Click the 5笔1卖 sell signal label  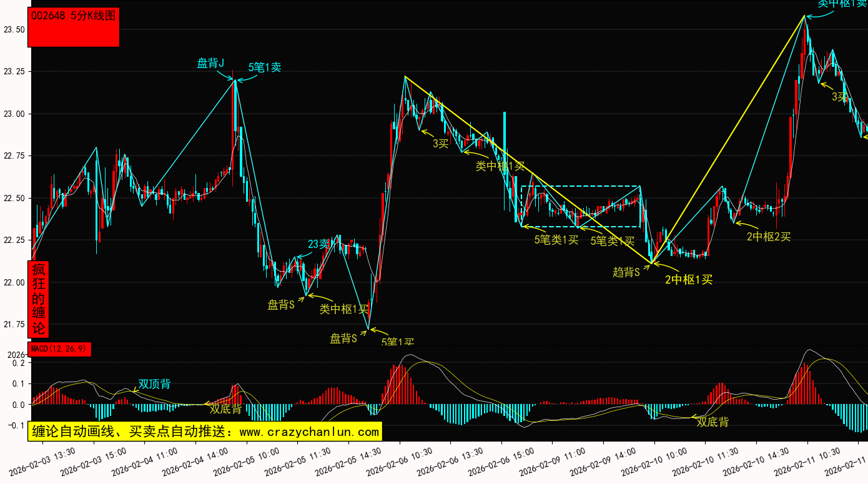[x=265, y=67]
